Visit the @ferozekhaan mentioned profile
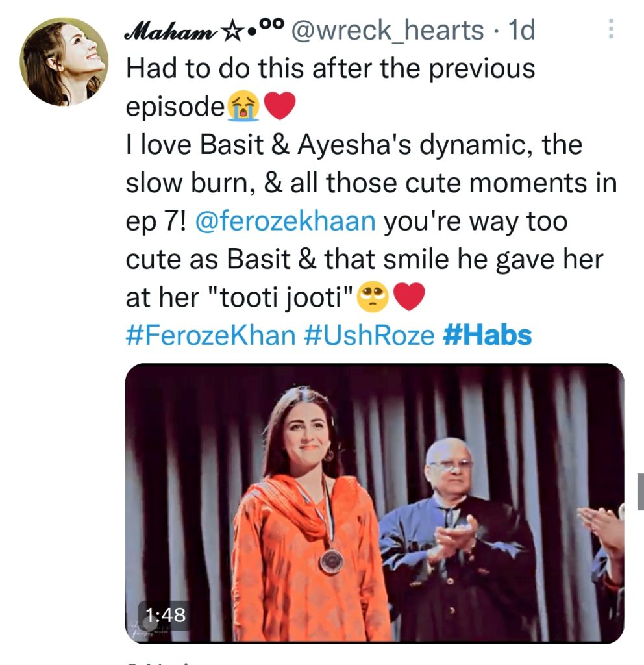The image size is (644, 665). click(286, 221)
